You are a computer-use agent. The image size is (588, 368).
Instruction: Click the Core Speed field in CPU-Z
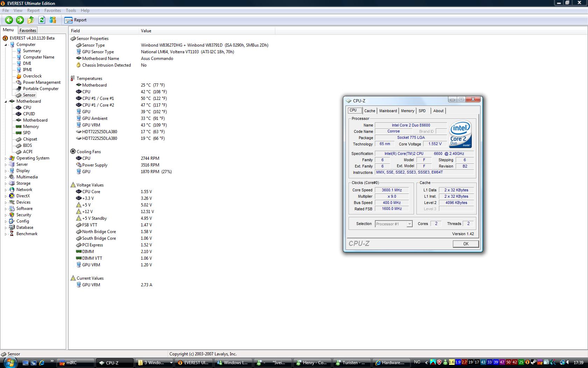click(x=392, y=190)
